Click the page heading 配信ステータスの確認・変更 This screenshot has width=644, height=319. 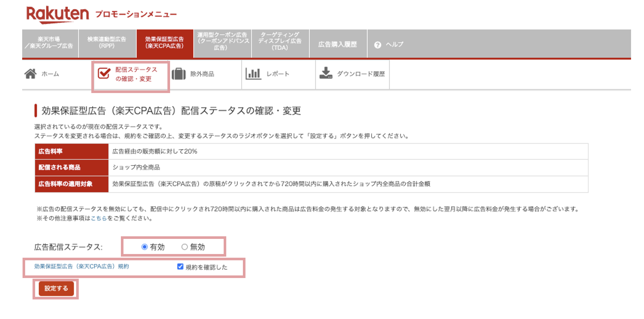pos(171,111)
